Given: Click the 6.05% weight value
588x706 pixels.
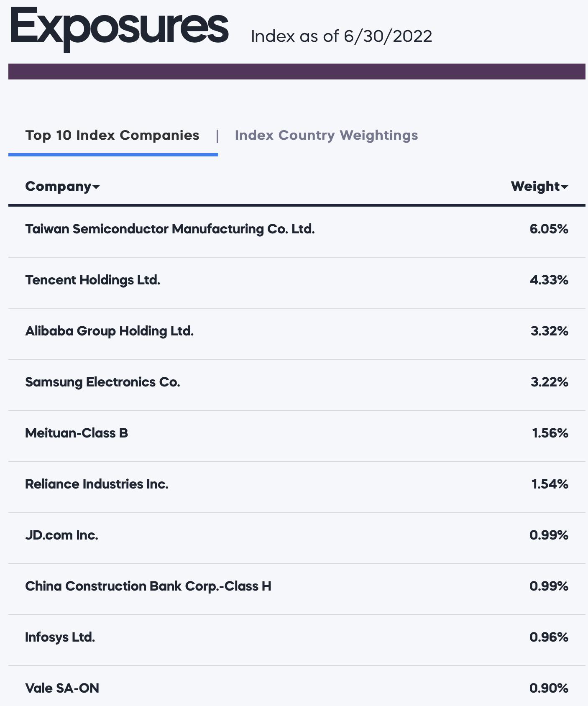Looking at the screenshot, I should [549, 229].
